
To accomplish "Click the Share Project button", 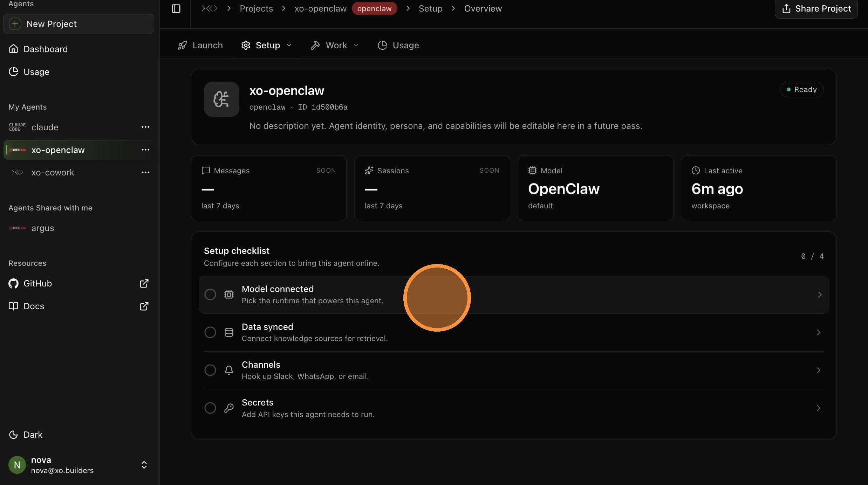I will [816, 8].
